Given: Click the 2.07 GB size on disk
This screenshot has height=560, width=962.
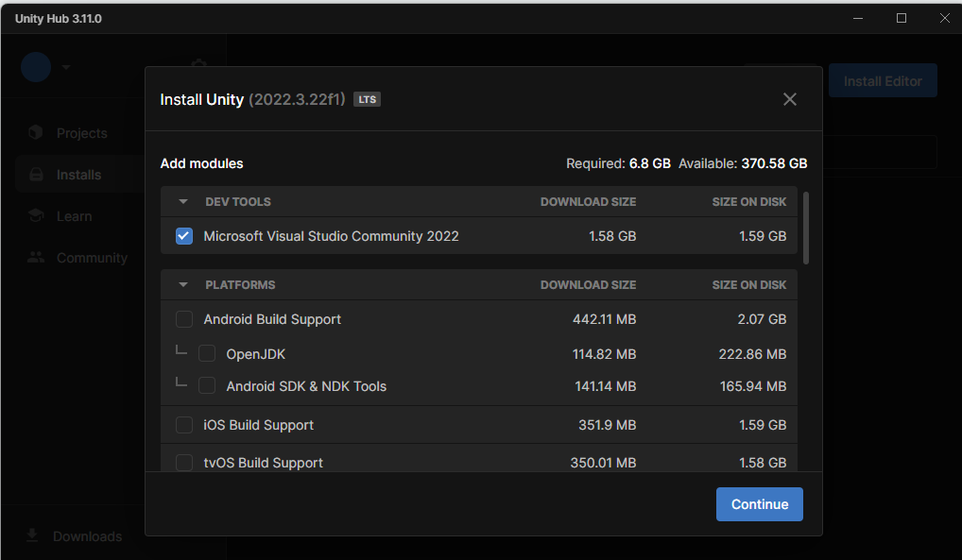Looking at the screenshot, I should [x=762, y=319].
